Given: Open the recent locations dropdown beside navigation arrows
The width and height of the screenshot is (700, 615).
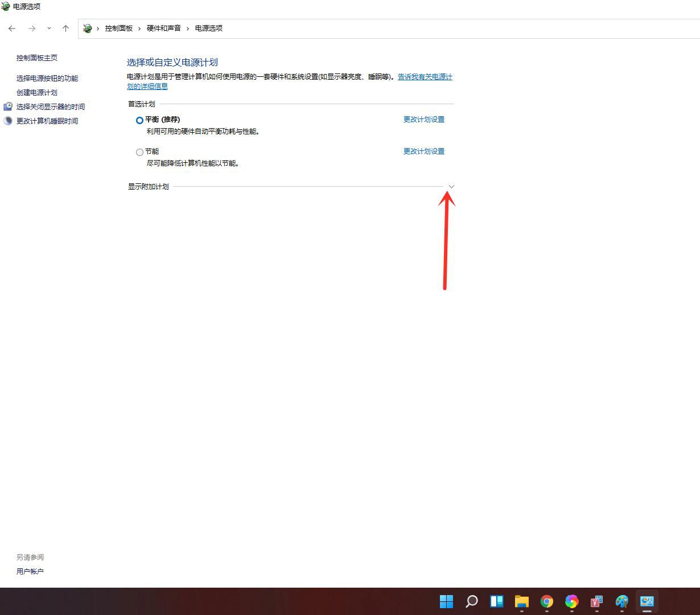Looking at the screenshot, I should tap(49, 28).
